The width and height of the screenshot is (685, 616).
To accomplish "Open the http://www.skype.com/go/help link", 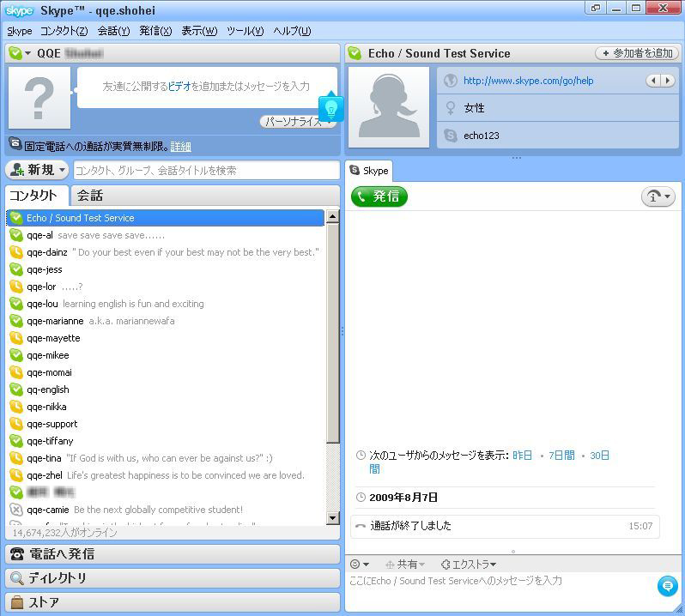I will click(528, 81).
